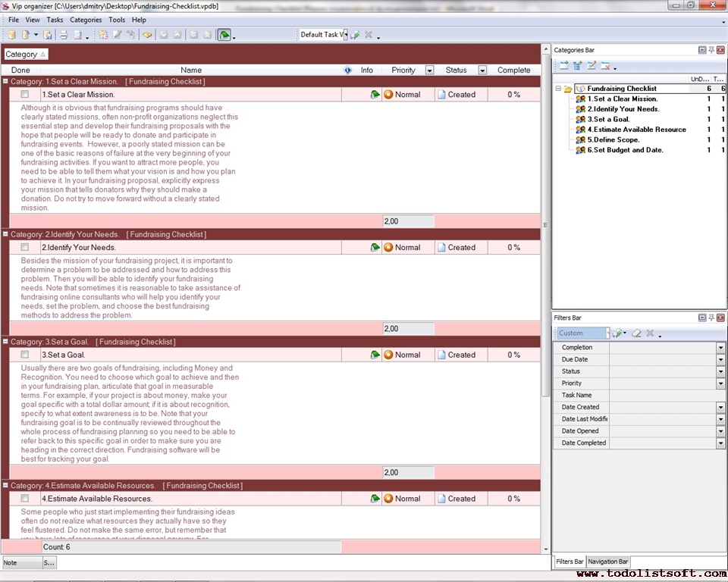Click the Task Name filter input field
The width and height of the screenshot is (728, 582).
(x=663, y=396)
